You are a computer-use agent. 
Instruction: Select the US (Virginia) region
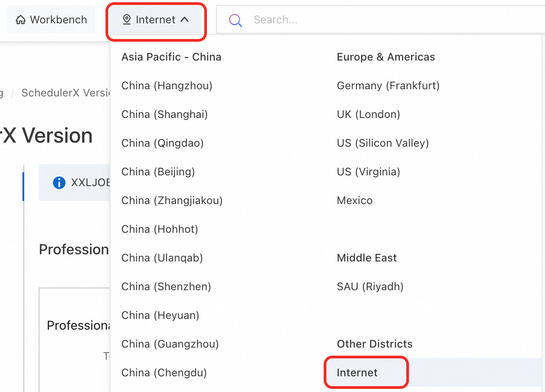pos(368,171)
